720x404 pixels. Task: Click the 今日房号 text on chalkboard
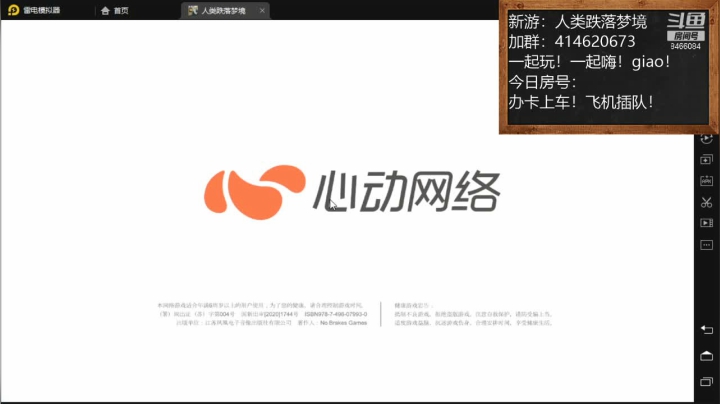[x=542, y=82]
